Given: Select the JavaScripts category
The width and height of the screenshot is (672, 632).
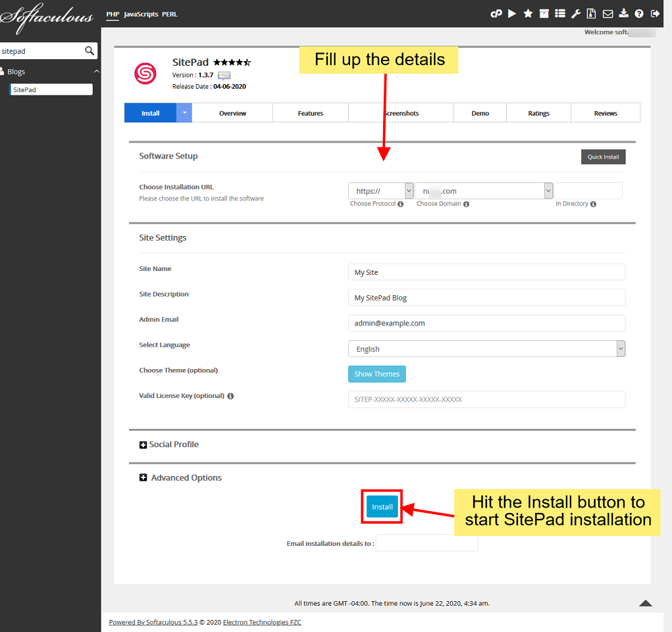Looking at the screenshot, I should [141, 14].
